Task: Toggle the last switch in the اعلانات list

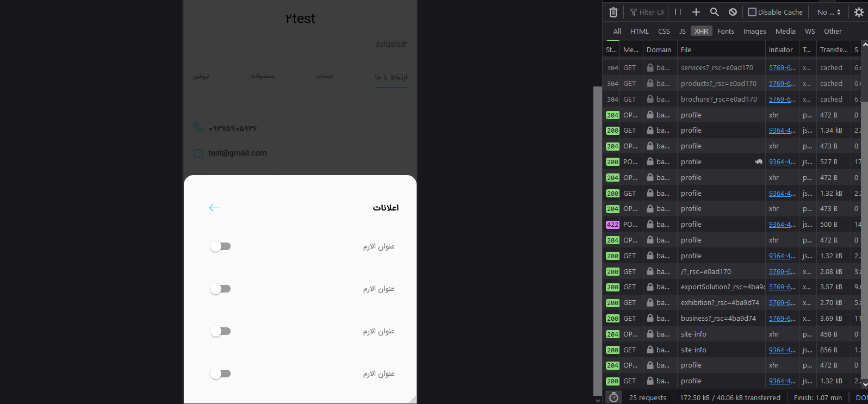Action: [221, 374]
